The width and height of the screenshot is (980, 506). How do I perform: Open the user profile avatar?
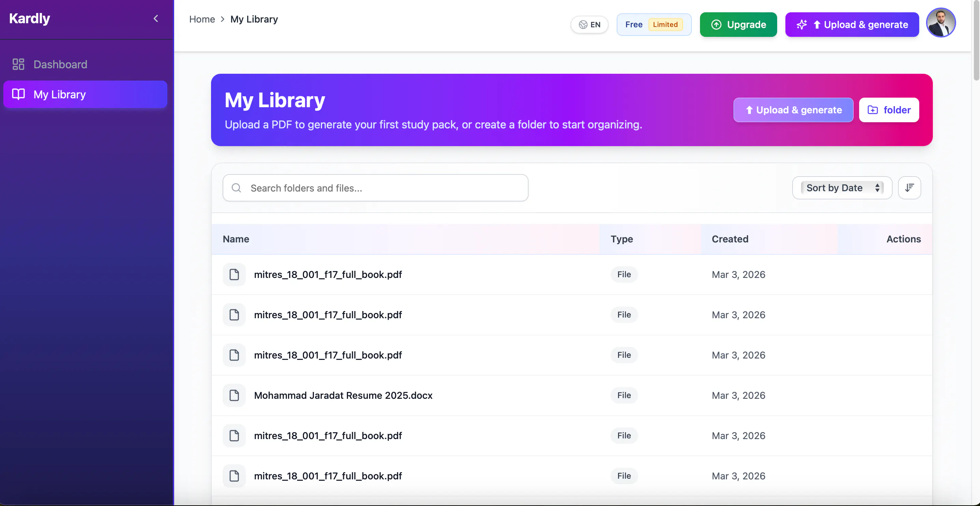tap(941, 23)
